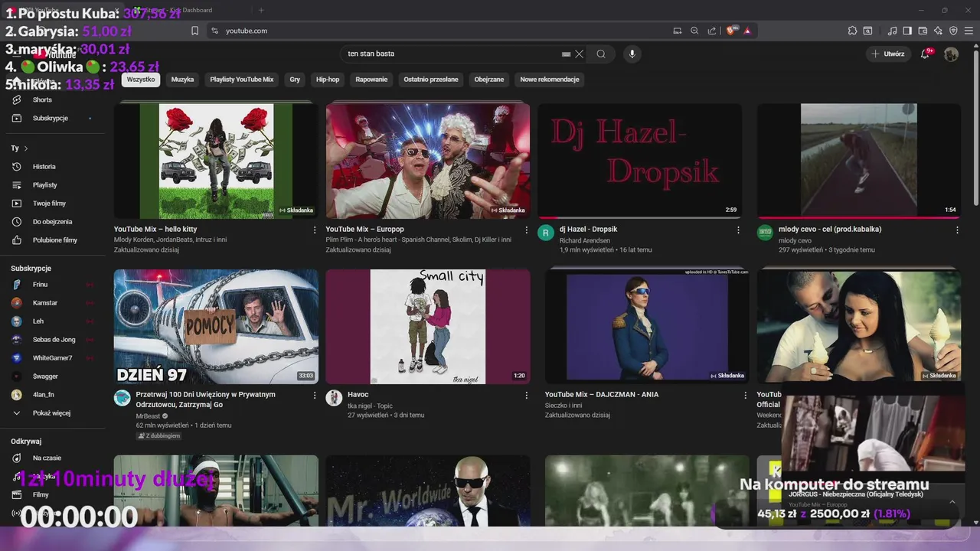Open the Brave VPN shield icon

953,31
